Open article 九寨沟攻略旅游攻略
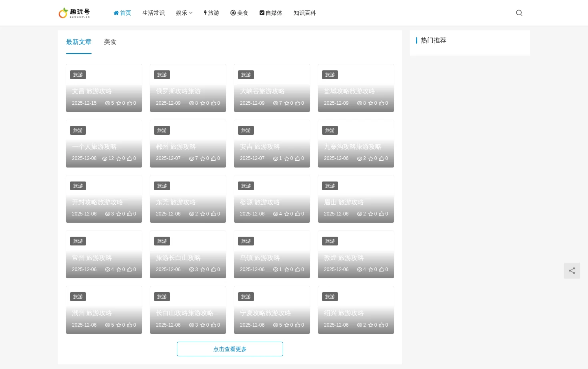The width and height of the screenshot is (588, 369). [352, 147]
